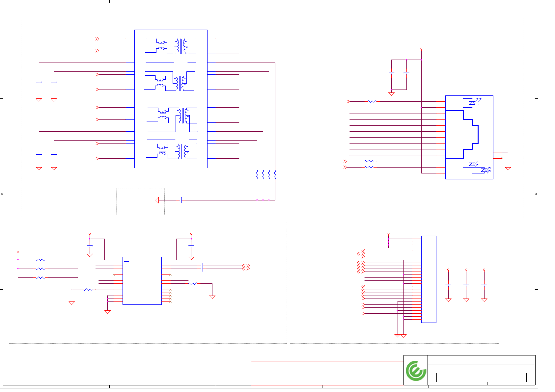Viewport: 555px width, 392px height.
Task: Click the left-pointing ground arrow in the small dashed box
Action: [157, 200]
